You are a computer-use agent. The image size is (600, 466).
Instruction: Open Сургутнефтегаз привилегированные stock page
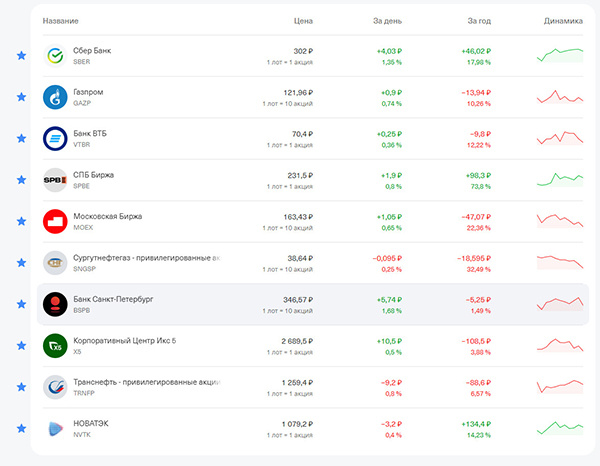tap(147, 257)
